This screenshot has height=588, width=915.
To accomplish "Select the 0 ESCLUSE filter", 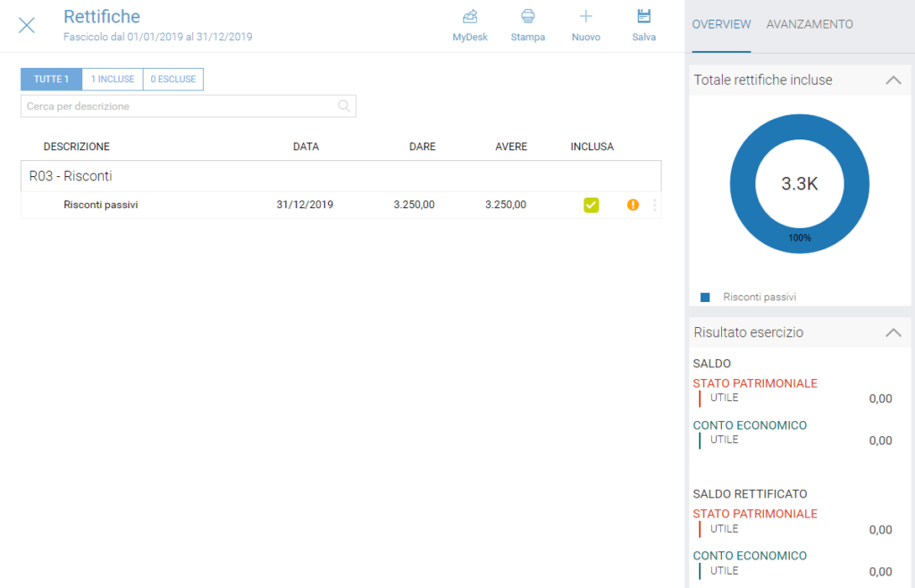I will tap(173, 80).
